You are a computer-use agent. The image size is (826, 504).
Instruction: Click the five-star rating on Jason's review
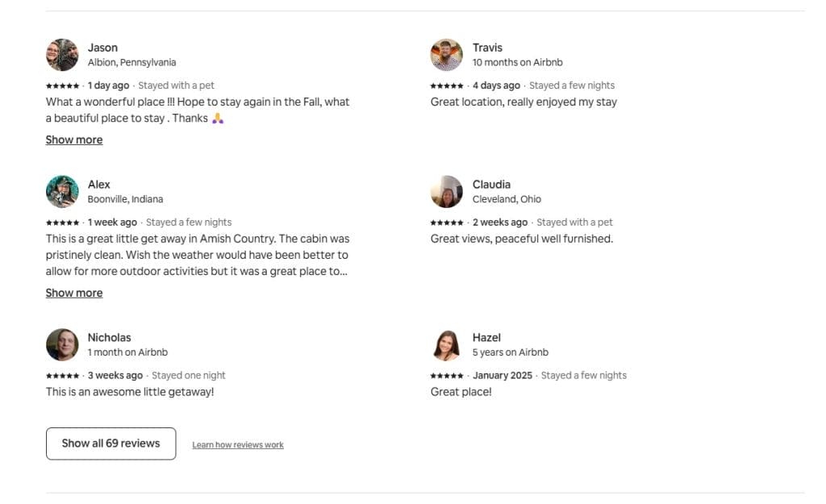[x=63, y=85]
